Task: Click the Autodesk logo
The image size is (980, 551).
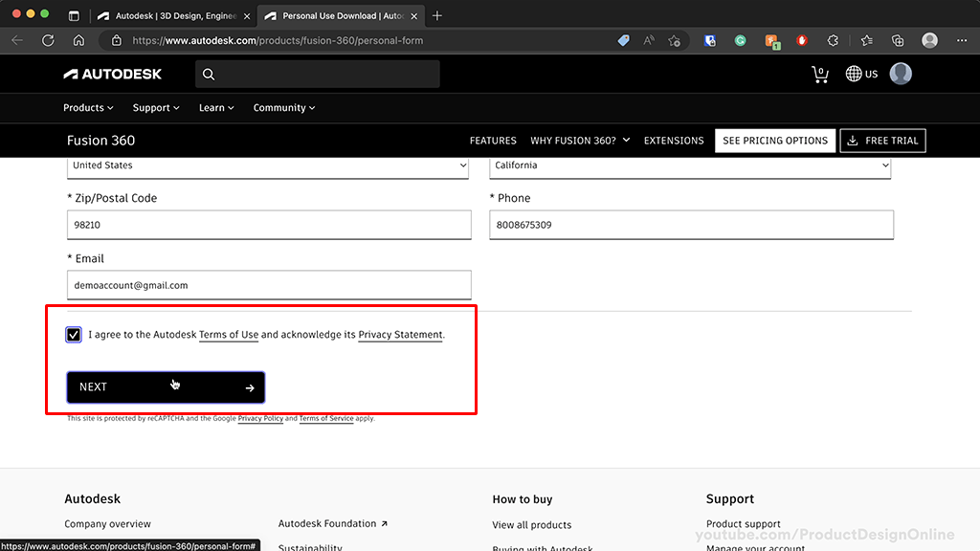Action: tap(113, 74)
